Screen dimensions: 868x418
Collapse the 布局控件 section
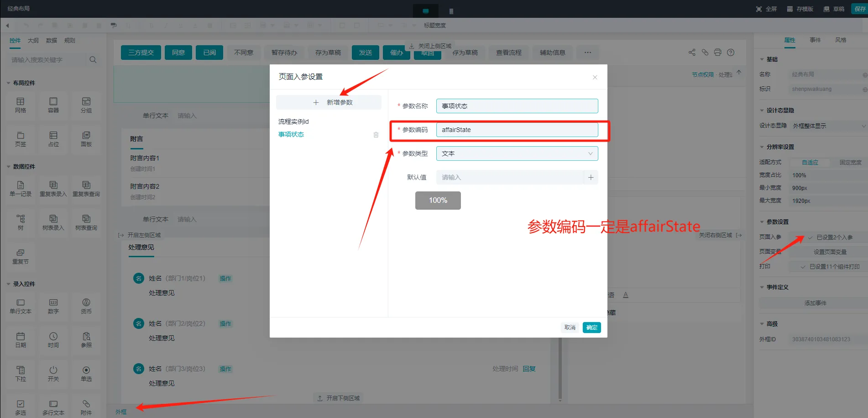pos(9,83)
